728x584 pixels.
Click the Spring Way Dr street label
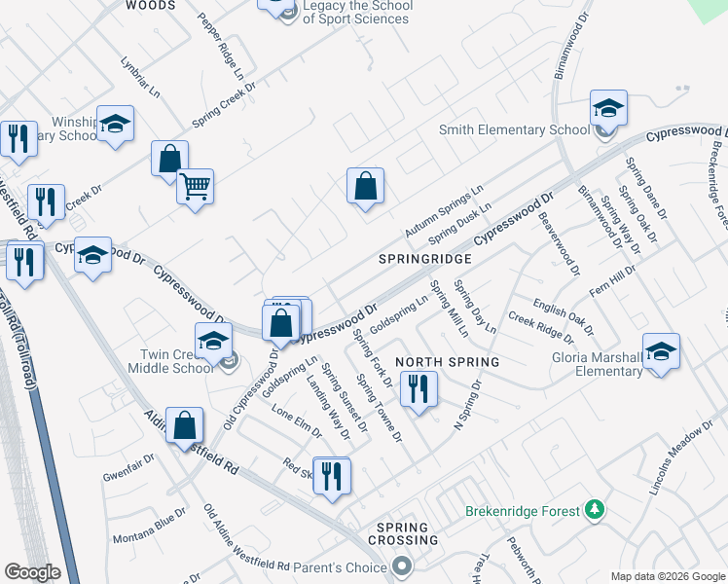pos(621,225)
